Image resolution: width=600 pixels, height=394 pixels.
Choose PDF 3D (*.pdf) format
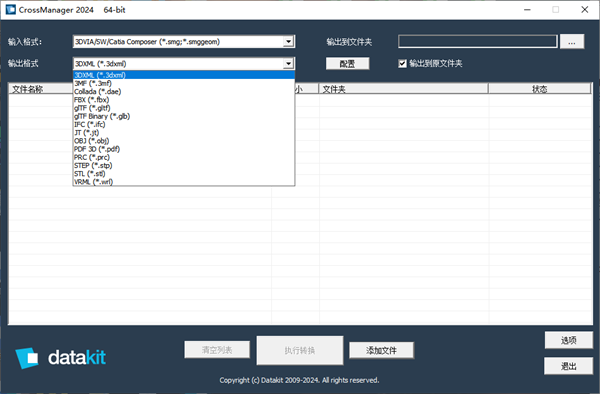tap(184, 149)
